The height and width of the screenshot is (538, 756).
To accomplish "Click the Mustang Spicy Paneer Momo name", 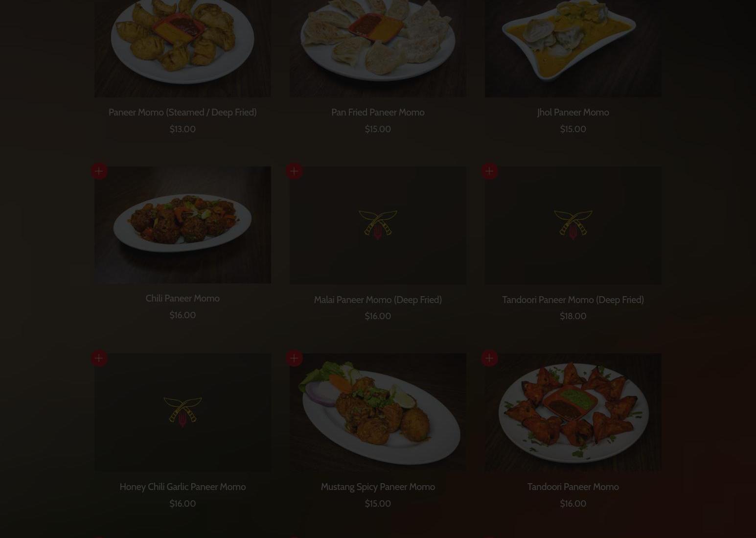I will 378,487.
